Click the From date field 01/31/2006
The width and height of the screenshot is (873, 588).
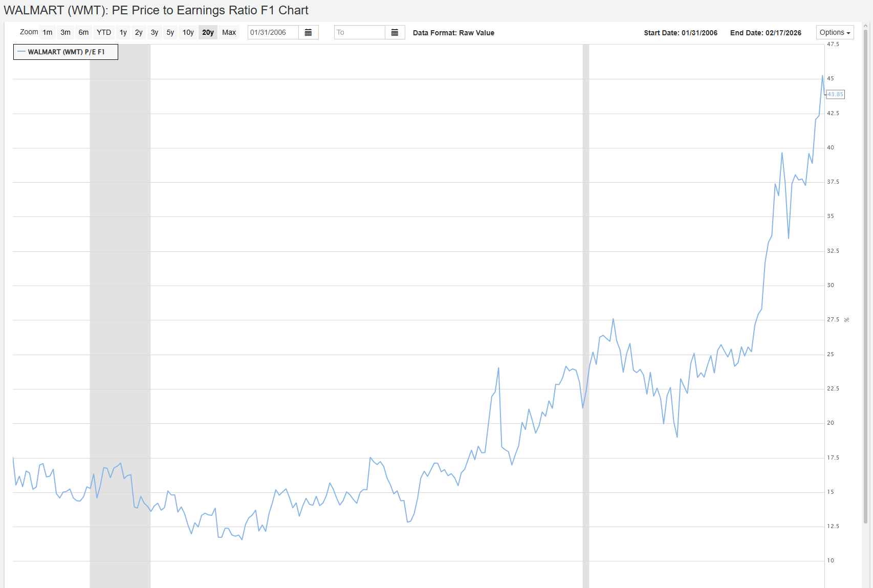tap(273, 33)
